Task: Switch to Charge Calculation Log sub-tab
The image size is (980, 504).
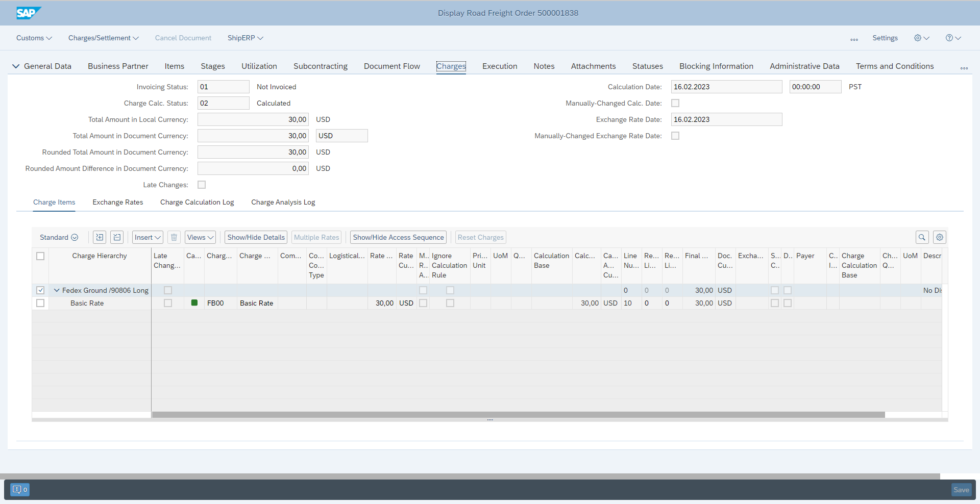Action: point(197,202)
